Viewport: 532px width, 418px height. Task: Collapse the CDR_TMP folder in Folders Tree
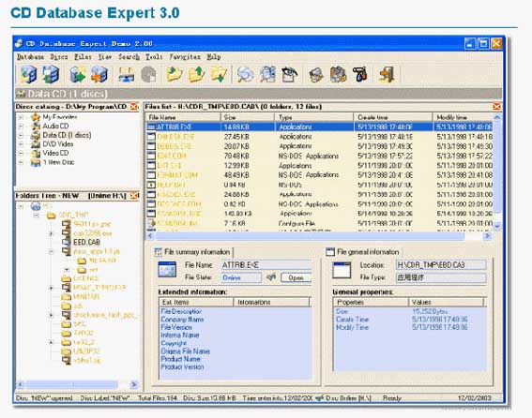[37, 216]
